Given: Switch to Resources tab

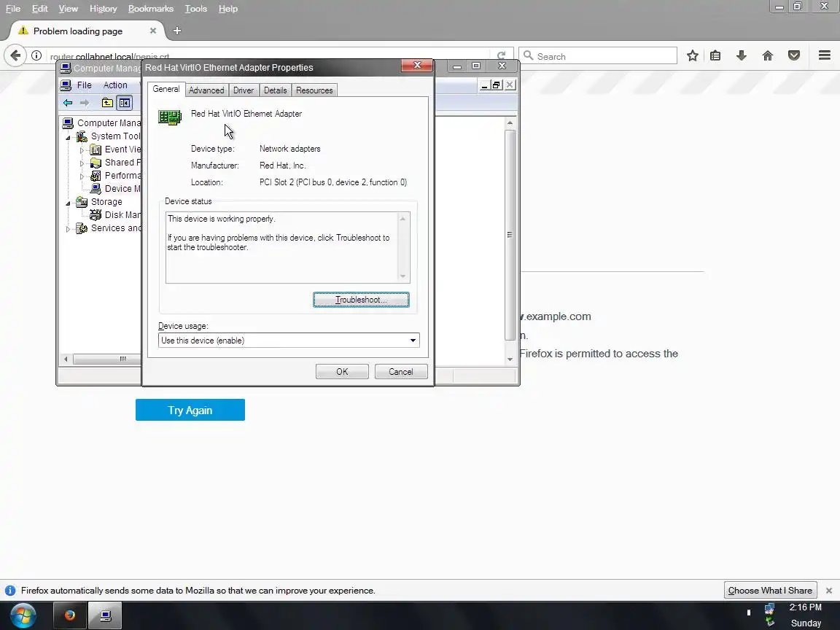Looking at the screenshot, I should (314, 90).
